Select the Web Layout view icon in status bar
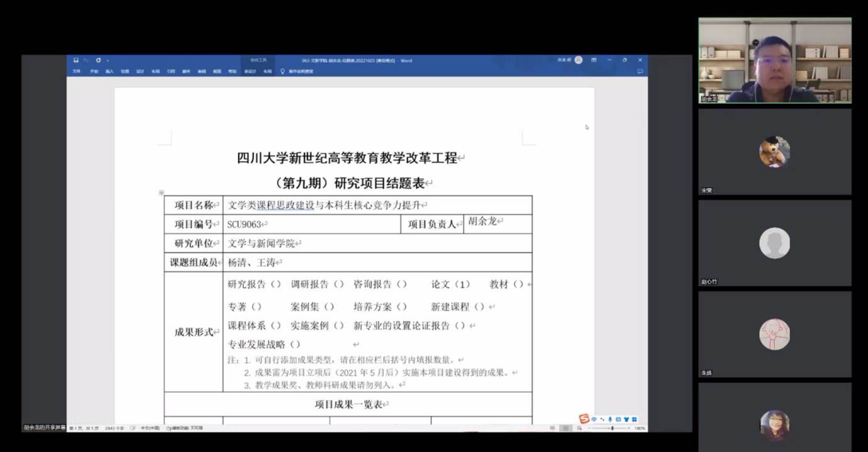This screenshot has width=868, height=452. (577, 428)
